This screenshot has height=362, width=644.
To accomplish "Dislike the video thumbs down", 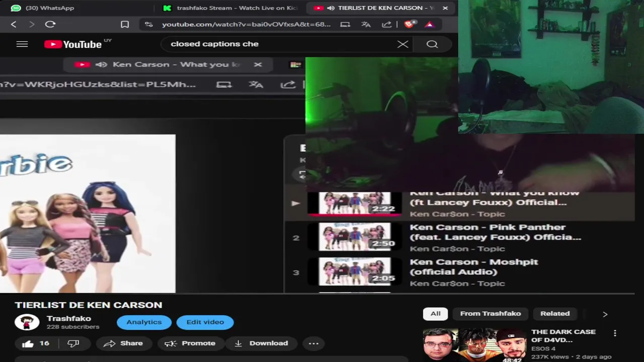I will click(73, 343).
